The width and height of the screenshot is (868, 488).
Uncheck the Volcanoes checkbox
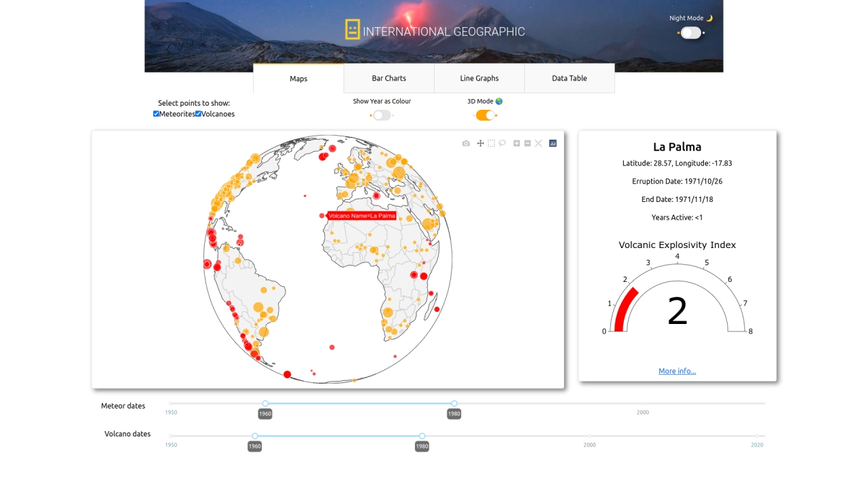(x=199, y=114)
